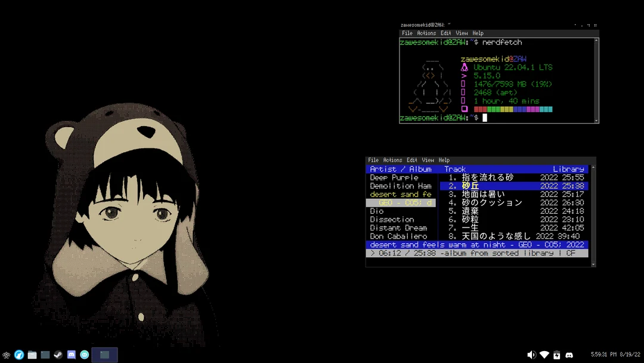644x363 pixels.
Task: Select the Deep Purple artist entry
Action: point(394,178)
